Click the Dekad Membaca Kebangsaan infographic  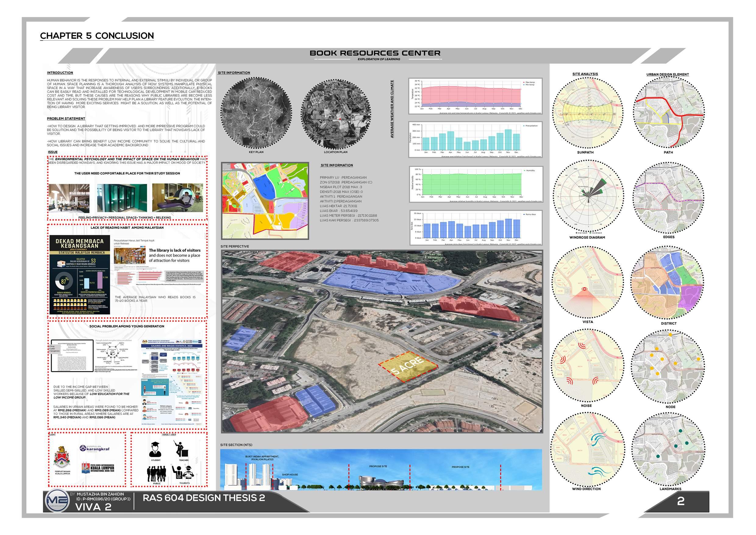point(79,275)
